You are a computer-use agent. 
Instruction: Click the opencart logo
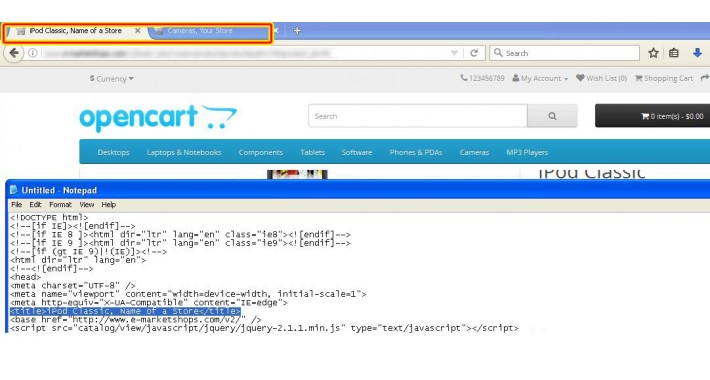158,118
